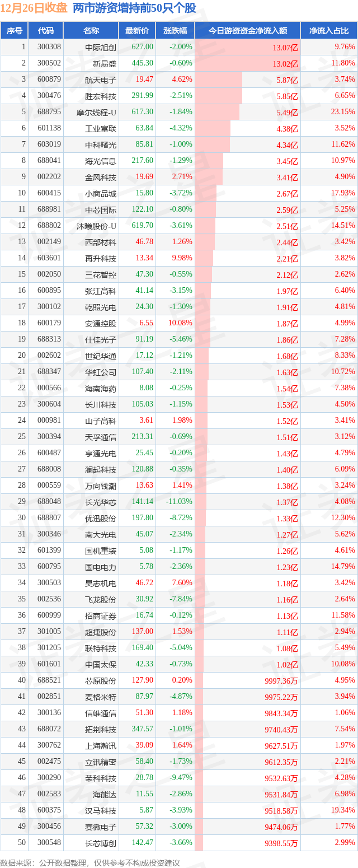The height and width of the screenshot is (868, 358).
Task: Click the date heading 12月26日收盘
Action: pos(34,8)
